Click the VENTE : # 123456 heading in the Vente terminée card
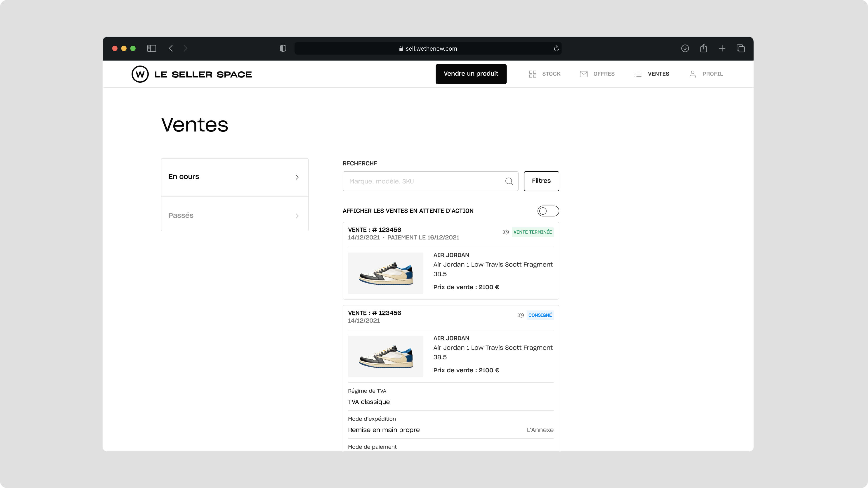 point(374,230)
